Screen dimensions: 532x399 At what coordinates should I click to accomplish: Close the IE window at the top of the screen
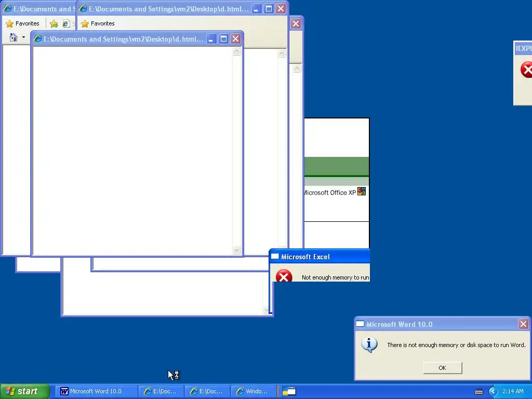[281, 9]
